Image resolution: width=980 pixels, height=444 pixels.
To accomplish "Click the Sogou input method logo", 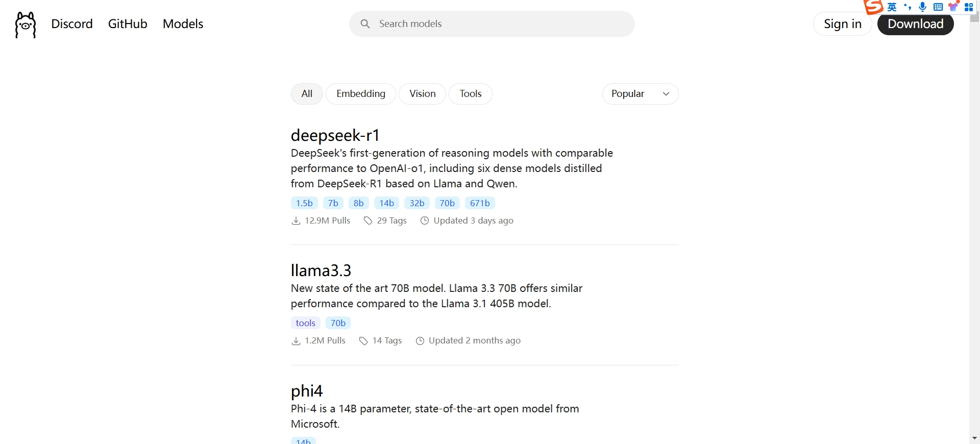I will pos(873,7).
